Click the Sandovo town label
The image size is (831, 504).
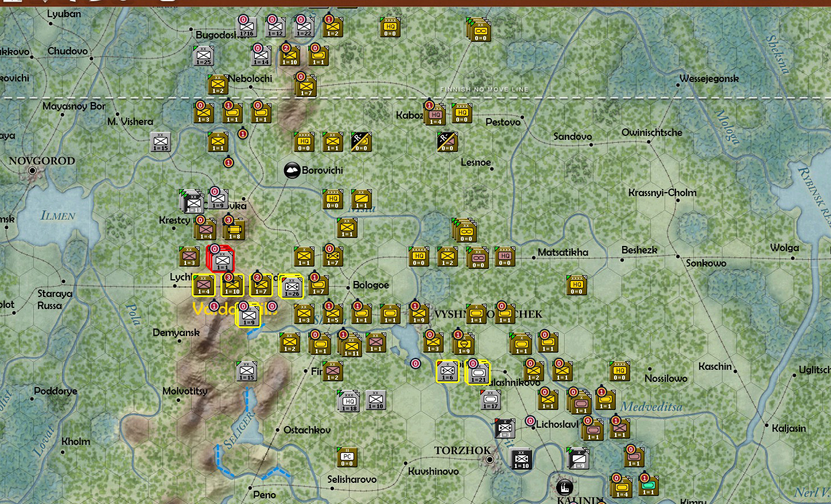pos(573,136)
